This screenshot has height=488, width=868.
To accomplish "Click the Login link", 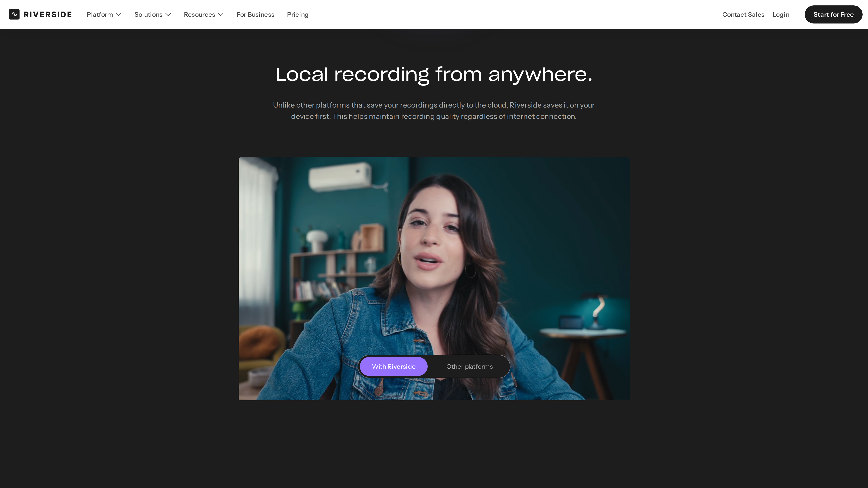I will (x=781, y=14).
